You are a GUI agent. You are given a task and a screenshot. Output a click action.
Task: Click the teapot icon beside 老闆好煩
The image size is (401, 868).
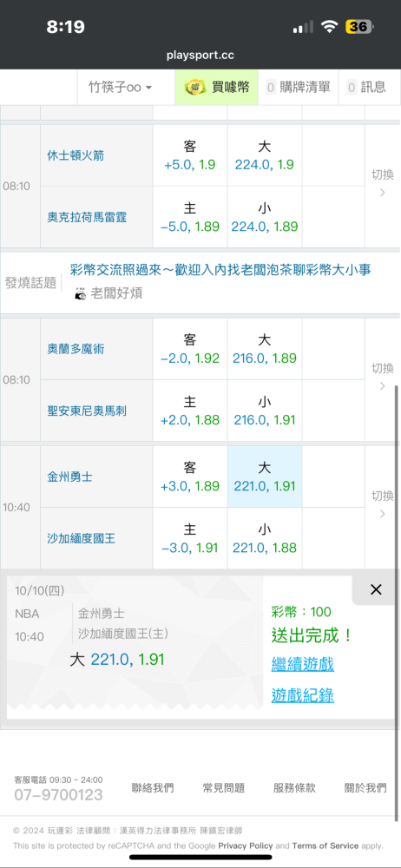pyautogui.click(x=81, y=293)
